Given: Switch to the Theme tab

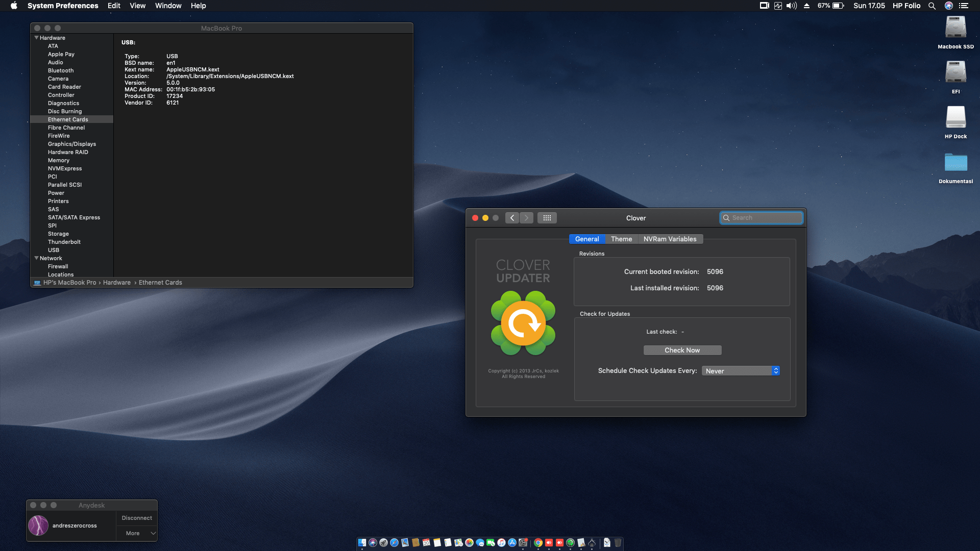Looking at the screenshot, I should tap(621, 239).
